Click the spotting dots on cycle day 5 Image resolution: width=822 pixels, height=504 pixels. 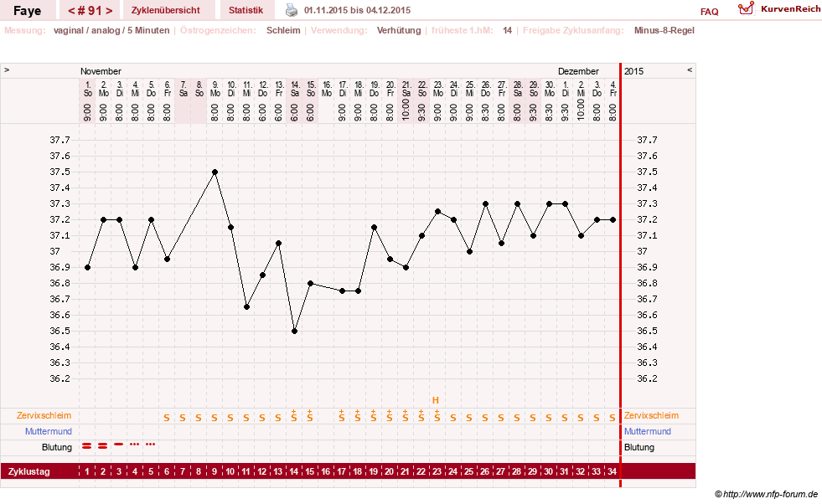(151, 445)
